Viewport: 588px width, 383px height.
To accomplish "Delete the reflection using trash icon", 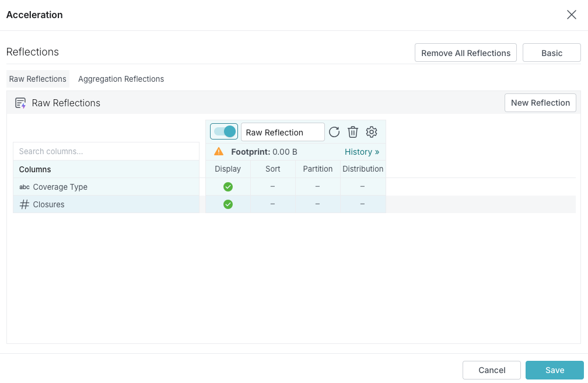I will pyautogui.click(x=353, y=132).
